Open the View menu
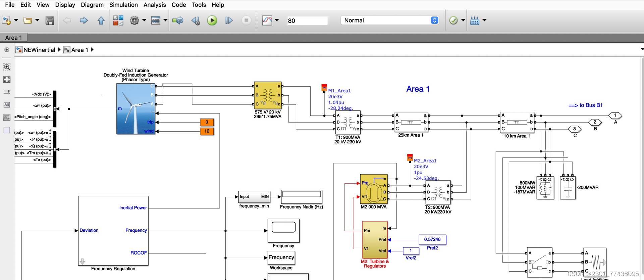The width and height of the screenshot is (644, 280). tap(43, 5)
